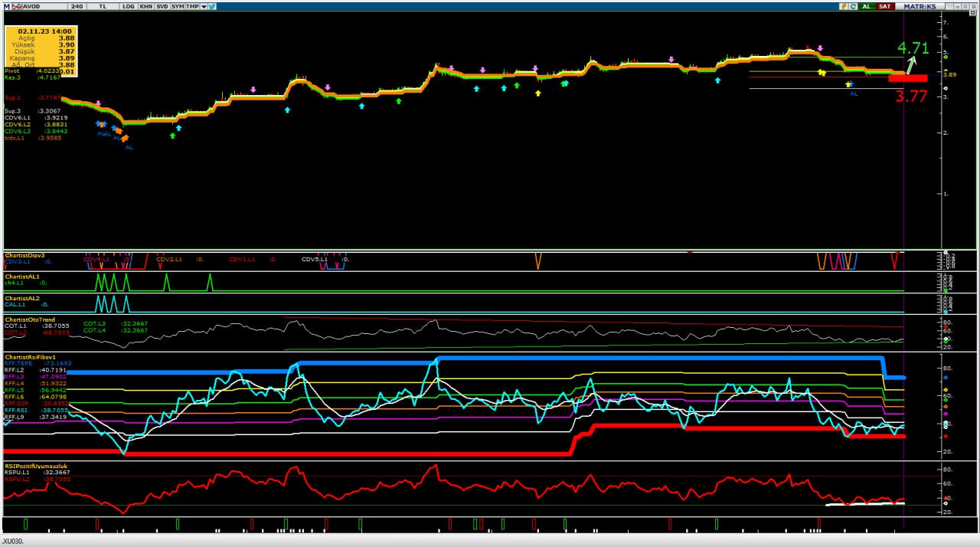This screenshot has width=980, height=547.
Task: Toggle LOG scale mode
Action: [x=128, y=6]
